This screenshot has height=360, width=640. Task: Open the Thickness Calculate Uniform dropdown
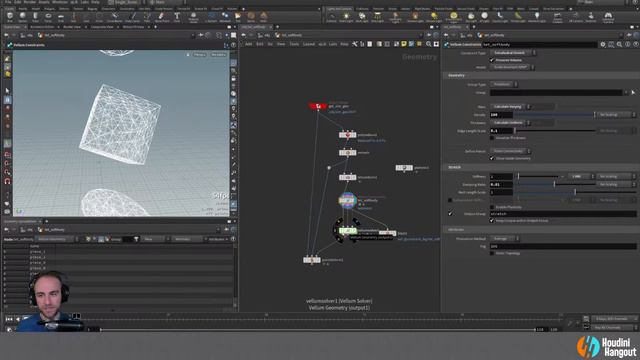click(x=510, y=122)
